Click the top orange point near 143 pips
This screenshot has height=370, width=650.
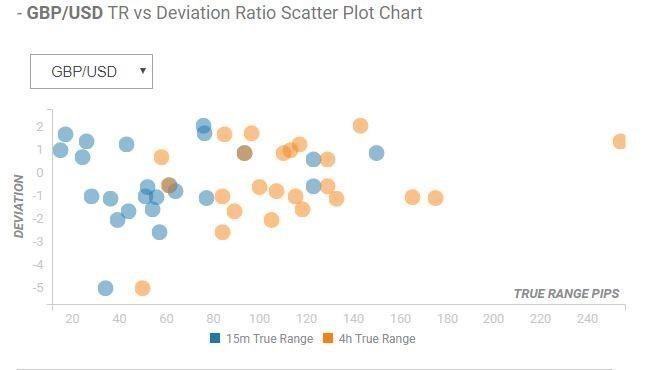tap(360, 126)
